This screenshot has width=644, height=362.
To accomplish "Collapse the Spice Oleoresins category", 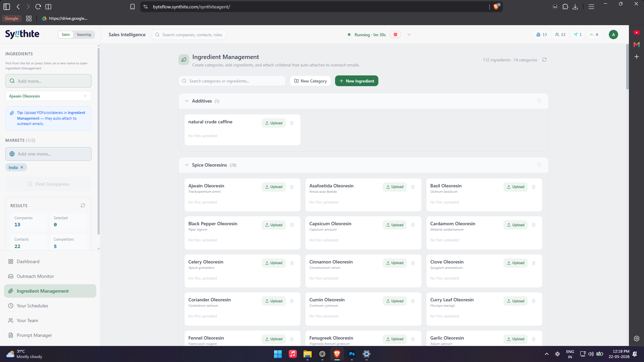I will [187, 165].
